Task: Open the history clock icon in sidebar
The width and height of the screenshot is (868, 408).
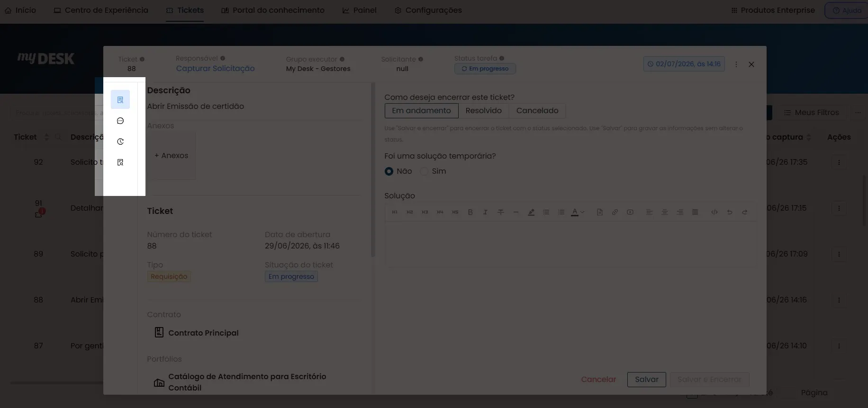Action: coord(120,142)
